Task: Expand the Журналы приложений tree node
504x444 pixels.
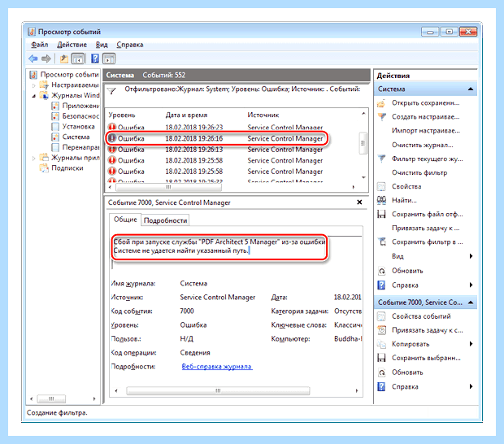Action: pos(34,158)
